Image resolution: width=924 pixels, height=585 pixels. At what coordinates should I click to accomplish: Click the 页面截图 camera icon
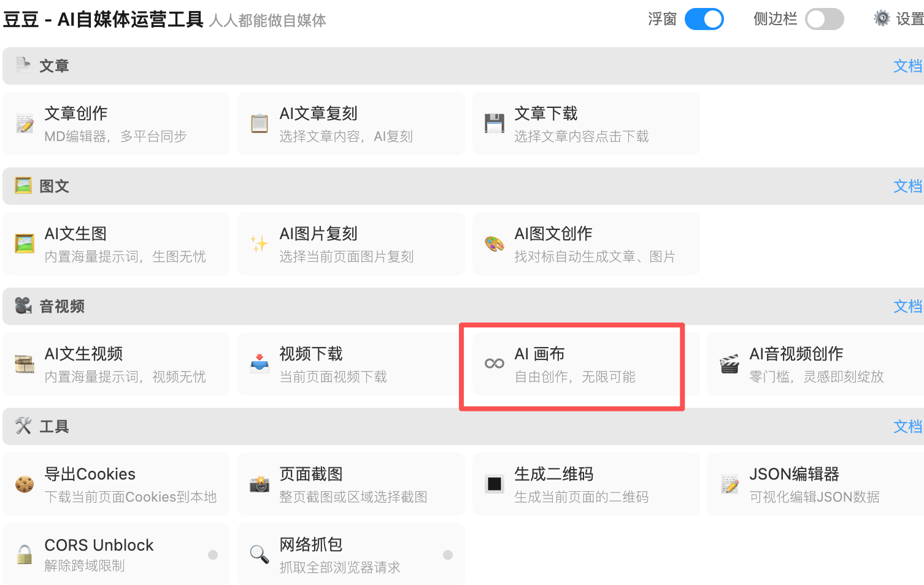260,484
